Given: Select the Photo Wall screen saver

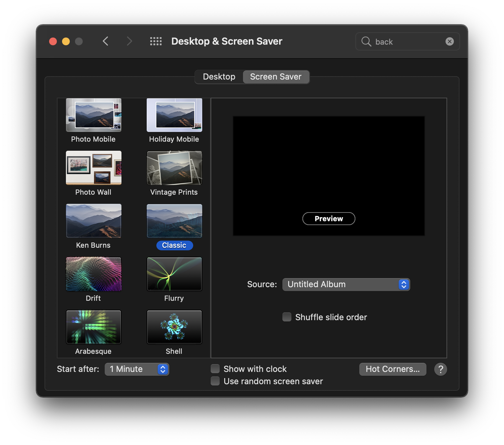Looking at the screenshot, I should tap(94, 168).
